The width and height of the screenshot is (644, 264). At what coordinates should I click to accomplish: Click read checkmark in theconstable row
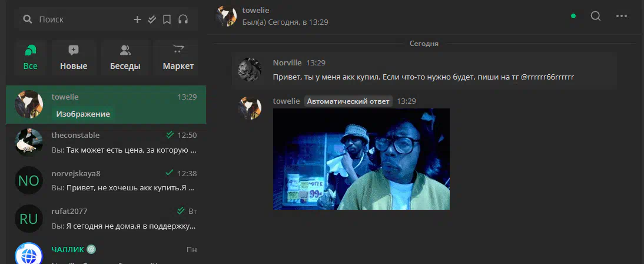[170, 135]
